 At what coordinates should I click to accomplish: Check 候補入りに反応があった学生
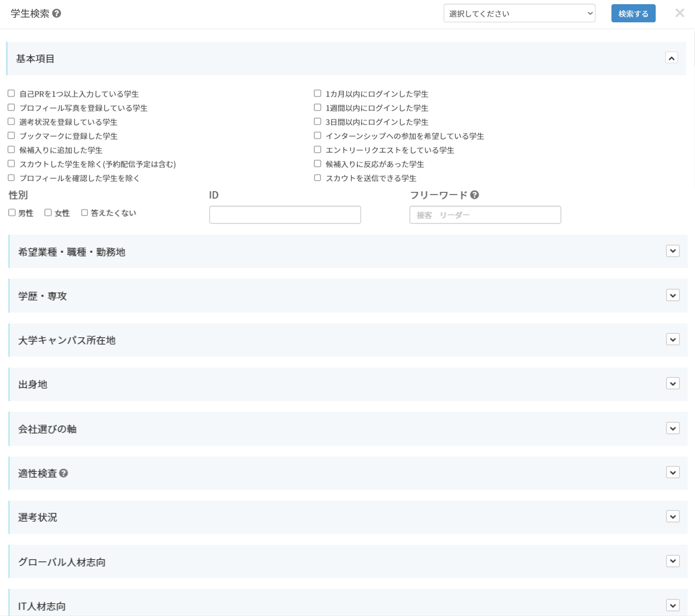click(x=317, y=164)
